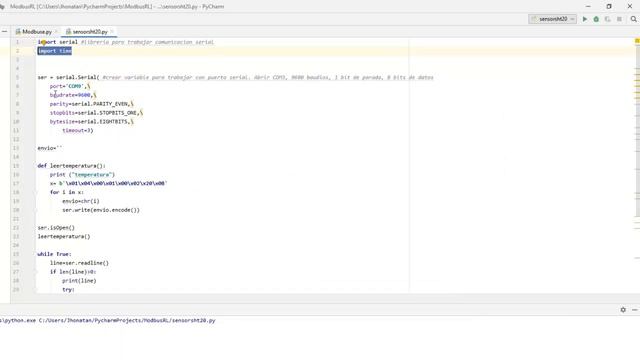Click the bytesize=serial.EIGHTBITS line
Viewport: 640px width, 360px height.
(91, 122)
